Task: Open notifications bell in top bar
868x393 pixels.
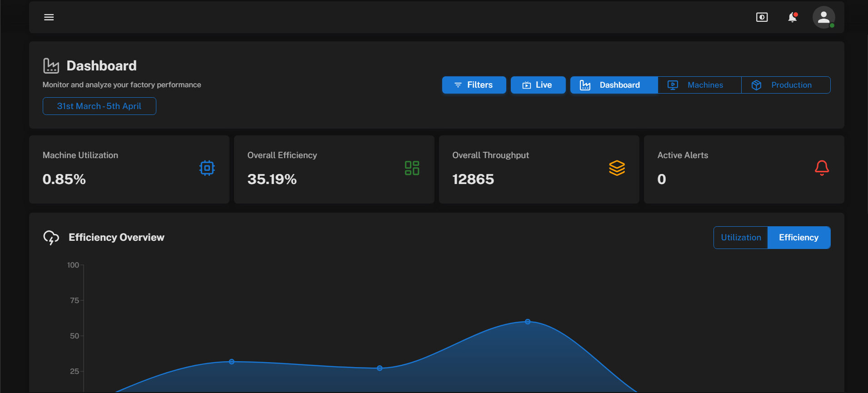Action: 793,17
